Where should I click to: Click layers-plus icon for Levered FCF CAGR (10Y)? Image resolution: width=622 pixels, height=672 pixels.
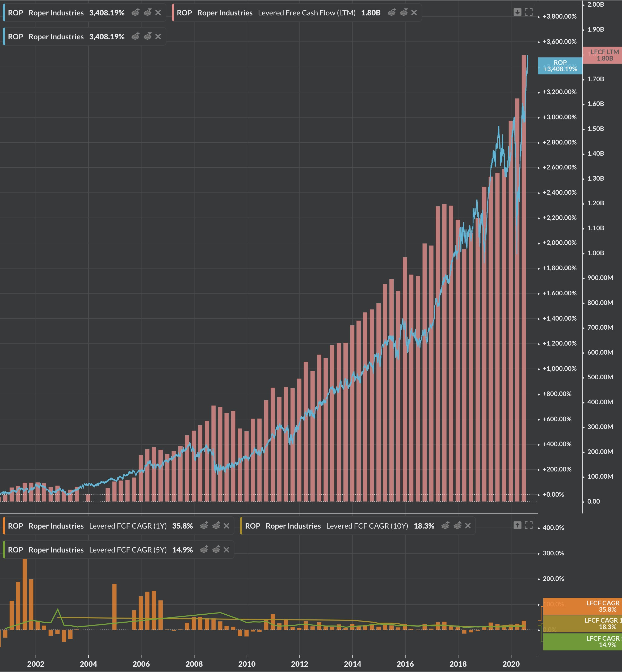click(445, 525)
